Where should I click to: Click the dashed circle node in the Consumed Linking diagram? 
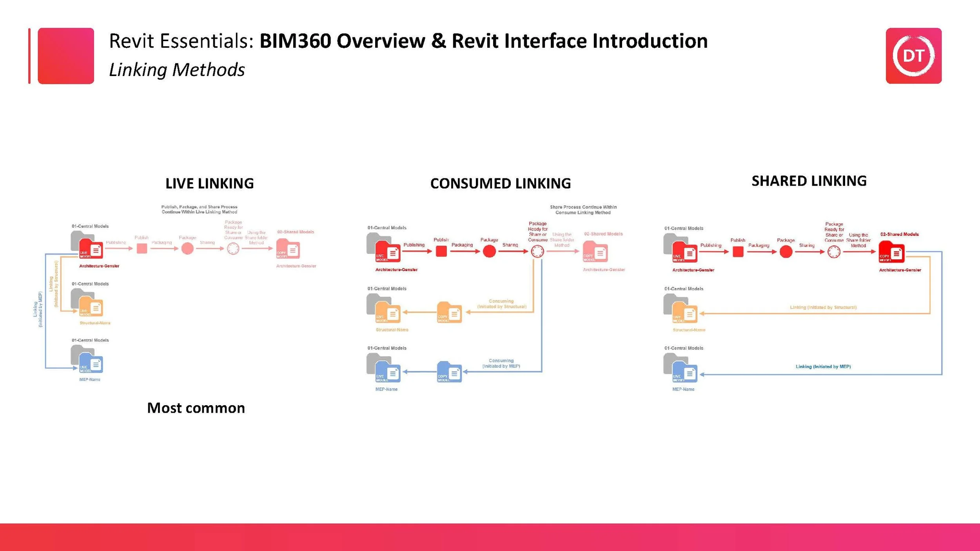click(537, 251)
